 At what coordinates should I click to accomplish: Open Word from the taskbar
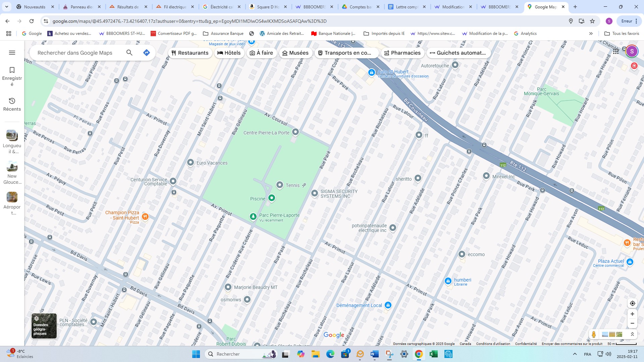[x=374, y=354]
